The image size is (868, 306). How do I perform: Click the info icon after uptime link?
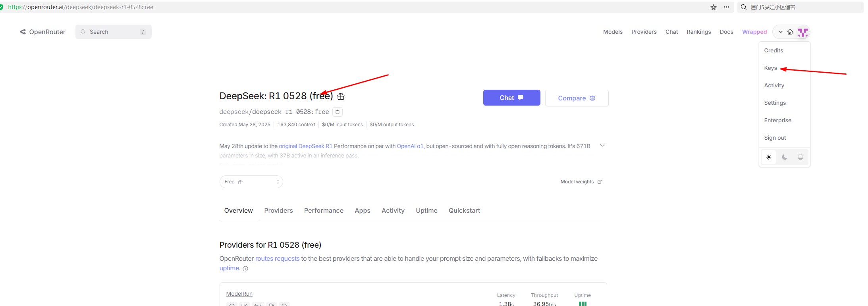245,269
